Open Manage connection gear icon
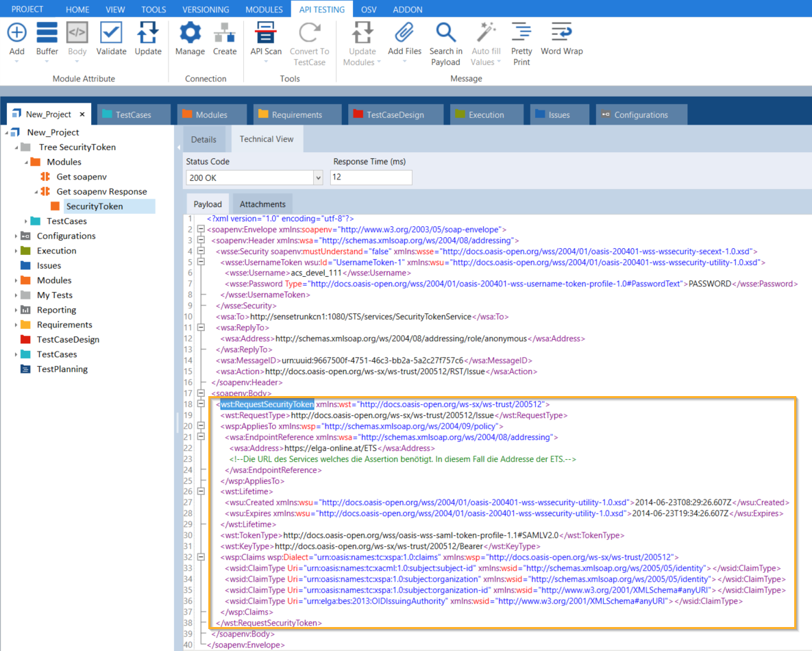 point(190,33)
